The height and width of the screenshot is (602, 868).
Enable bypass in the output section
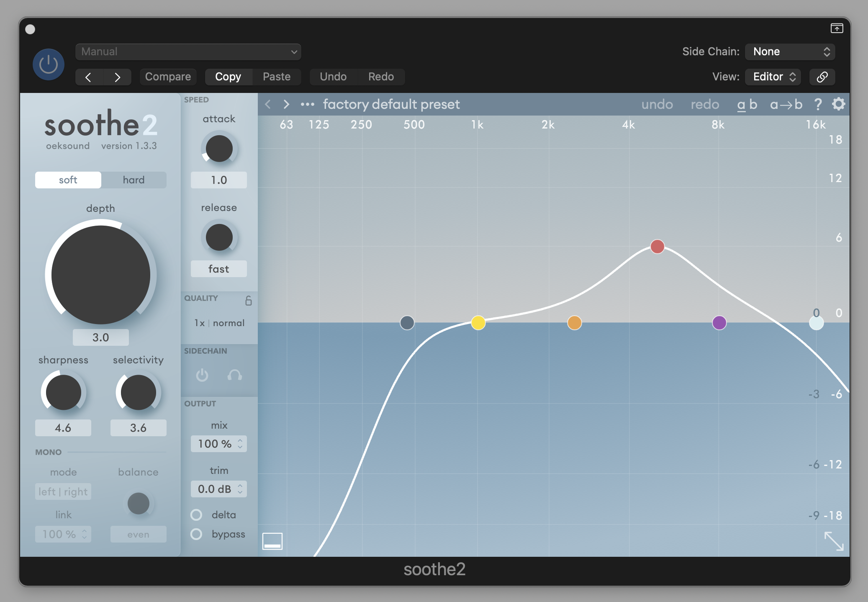point(196,534)
